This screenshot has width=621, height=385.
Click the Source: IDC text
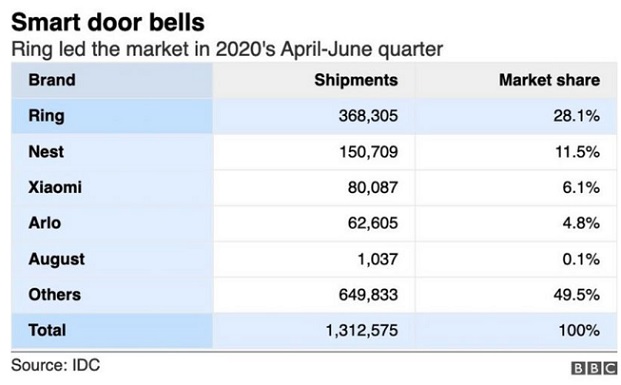[55, 365]
